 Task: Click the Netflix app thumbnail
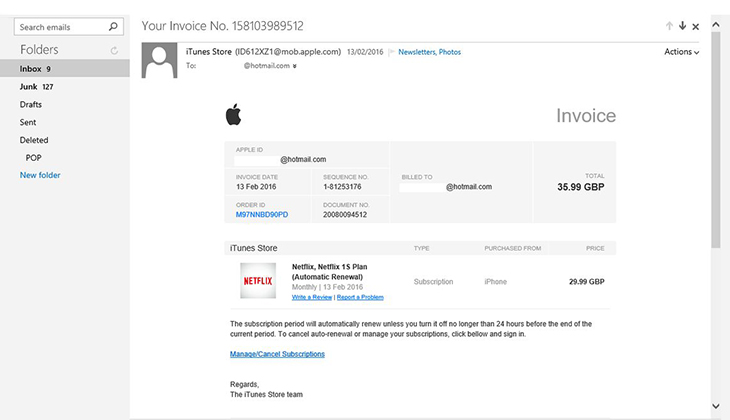coord(258,281)
